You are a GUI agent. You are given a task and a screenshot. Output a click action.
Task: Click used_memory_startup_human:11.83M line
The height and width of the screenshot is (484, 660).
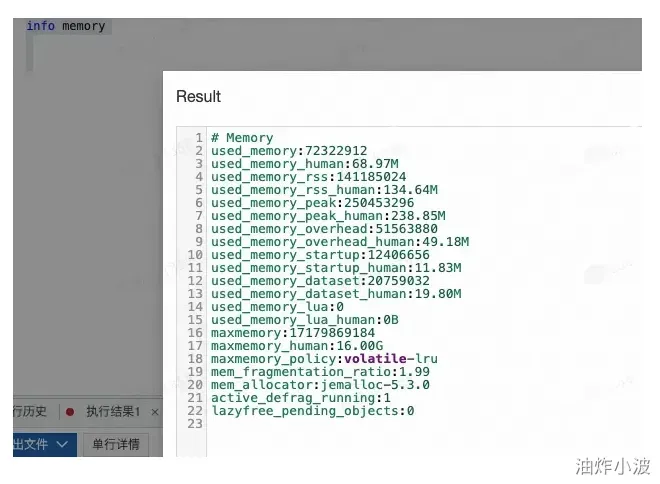point(336,268)
